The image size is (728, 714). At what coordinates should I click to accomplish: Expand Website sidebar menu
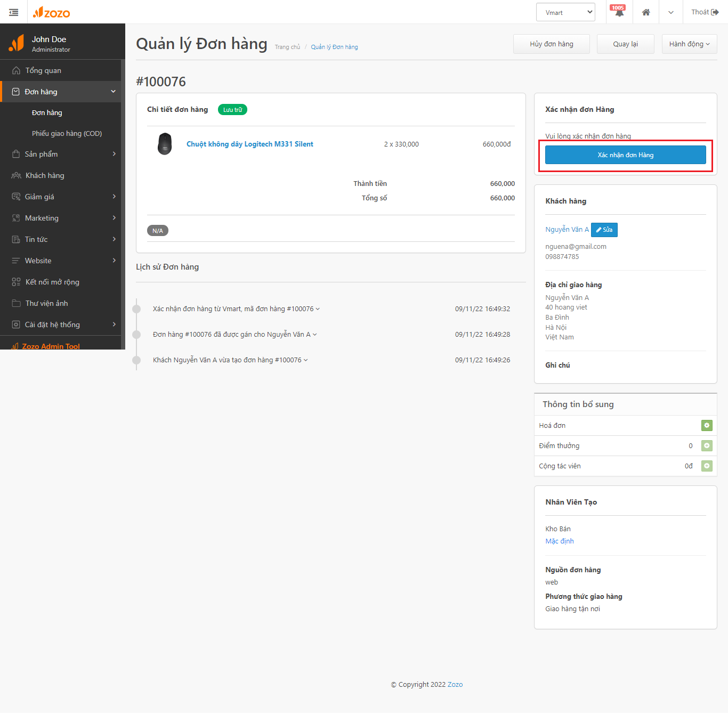[61, 261]
